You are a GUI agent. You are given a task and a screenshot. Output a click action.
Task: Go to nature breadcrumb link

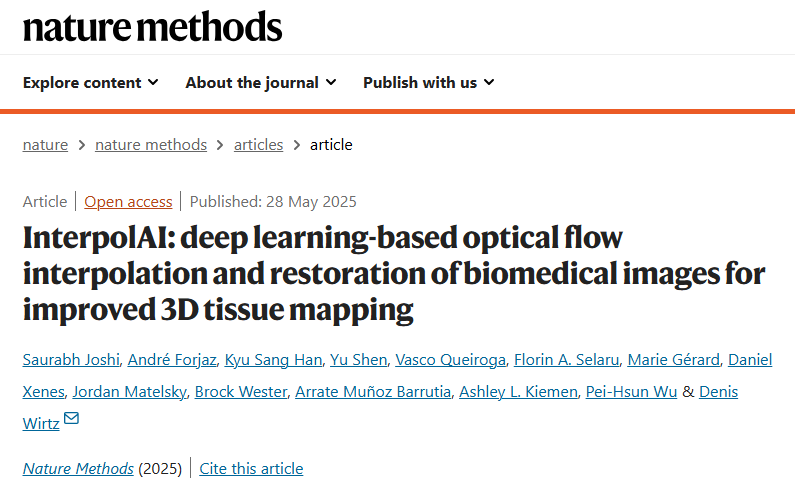pos(45,145)
